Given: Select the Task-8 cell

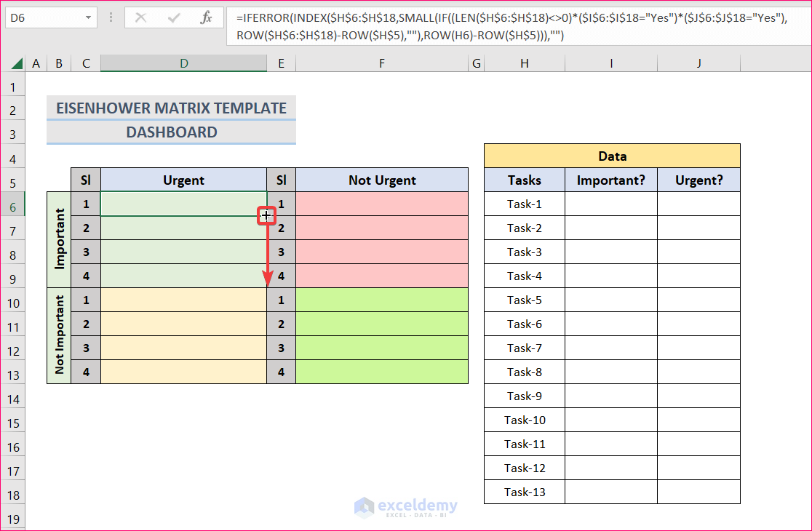Looking at the screenshot, I should (525, 372).
